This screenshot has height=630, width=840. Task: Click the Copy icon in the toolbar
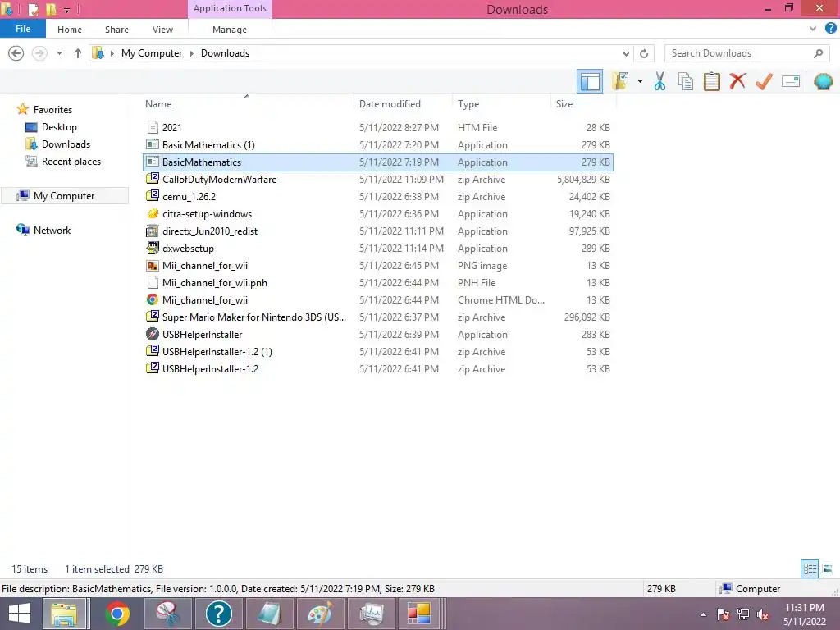tap(685, 81)
